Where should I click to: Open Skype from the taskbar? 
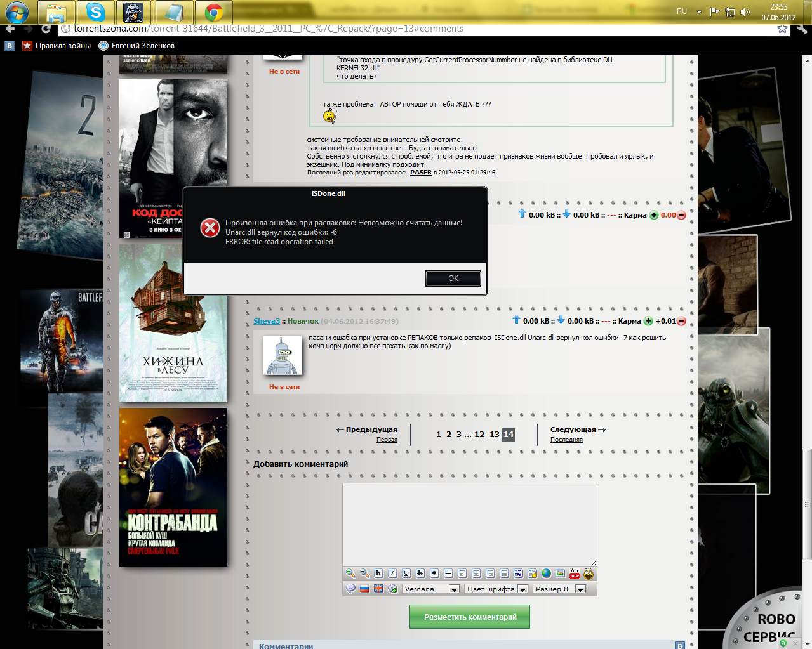pyautogui.click(x=96, y=12)
